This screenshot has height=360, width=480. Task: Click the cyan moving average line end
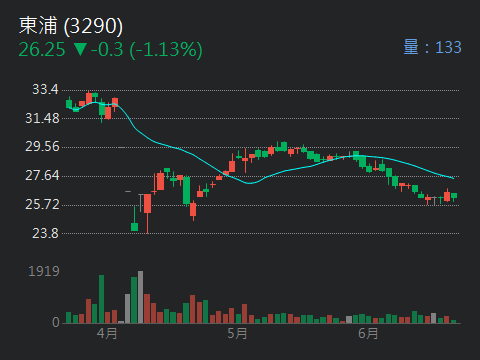coord(453,178)
